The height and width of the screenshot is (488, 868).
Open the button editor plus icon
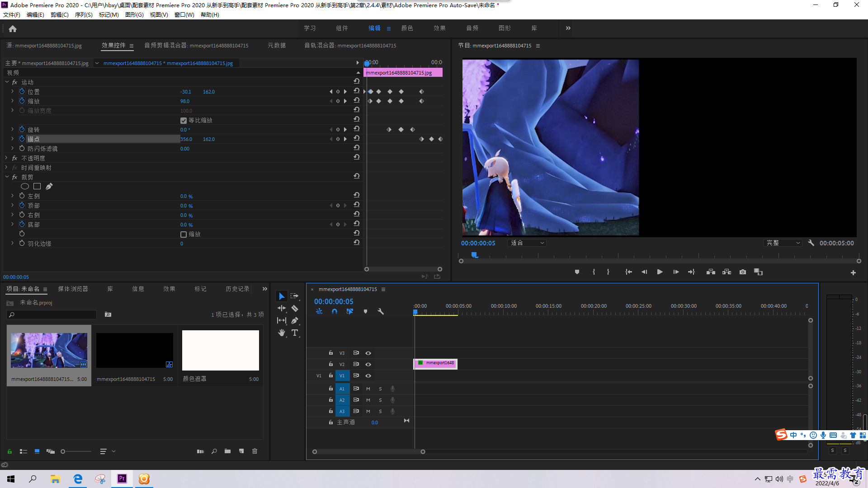[853, 272]
